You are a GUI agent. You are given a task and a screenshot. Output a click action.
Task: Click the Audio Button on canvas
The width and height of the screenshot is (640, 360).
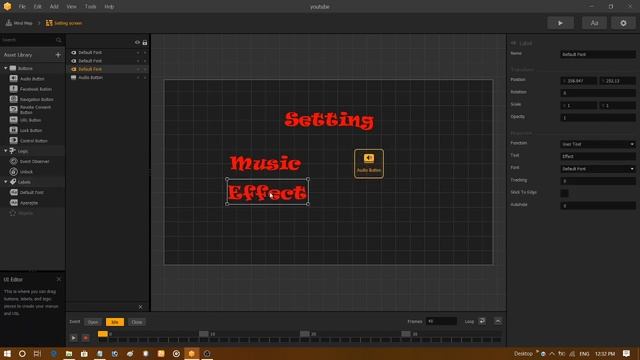[369, 164]
